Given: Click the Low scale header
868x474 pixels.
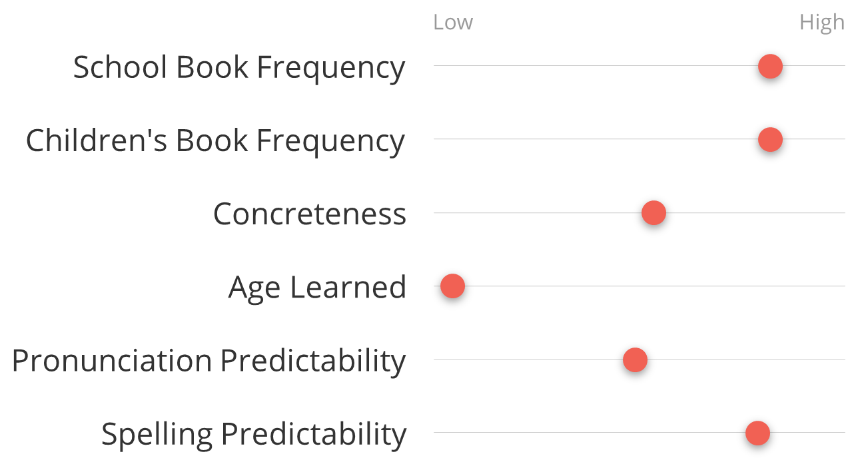Looking at the screenshot, I should [453, 23].
